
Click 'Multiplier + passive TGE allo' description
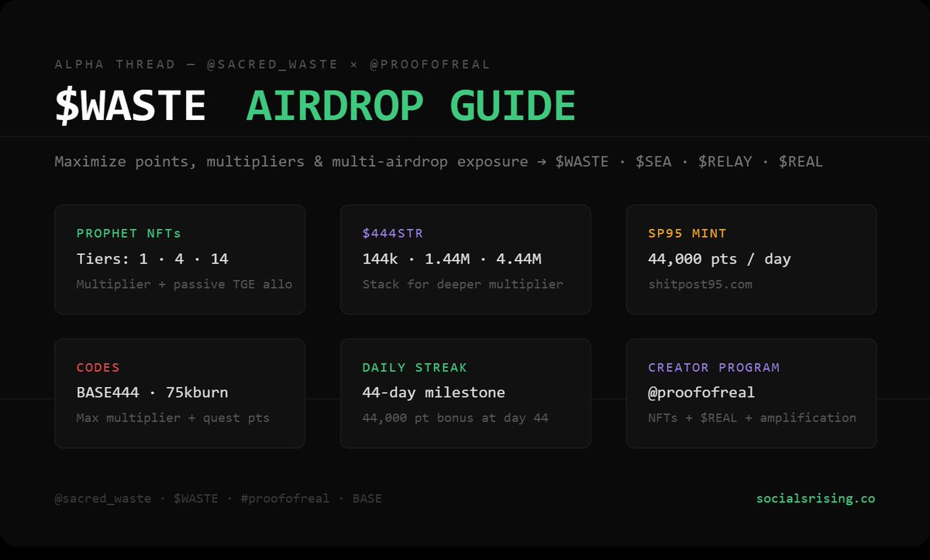coord(184,284)
